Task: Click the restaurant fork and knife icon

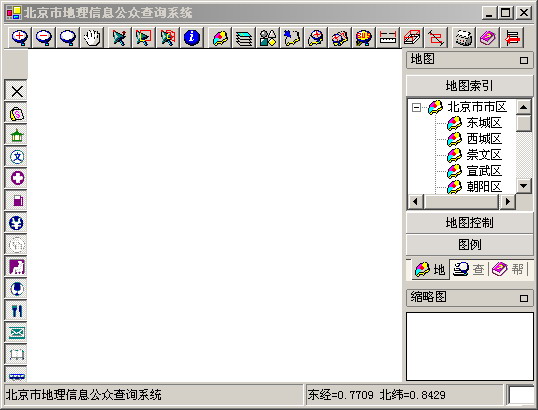Action: 16,311
